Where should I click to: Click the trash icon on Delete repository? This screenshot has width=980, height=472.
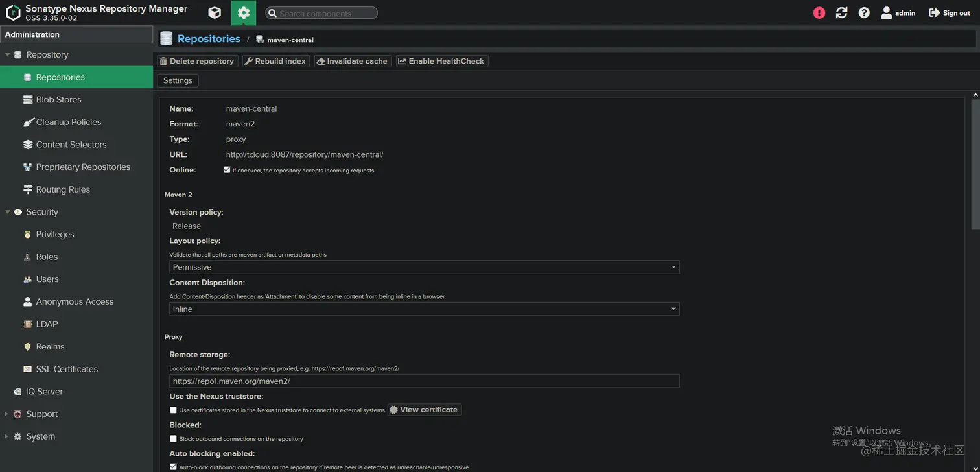tap(163, 61)
